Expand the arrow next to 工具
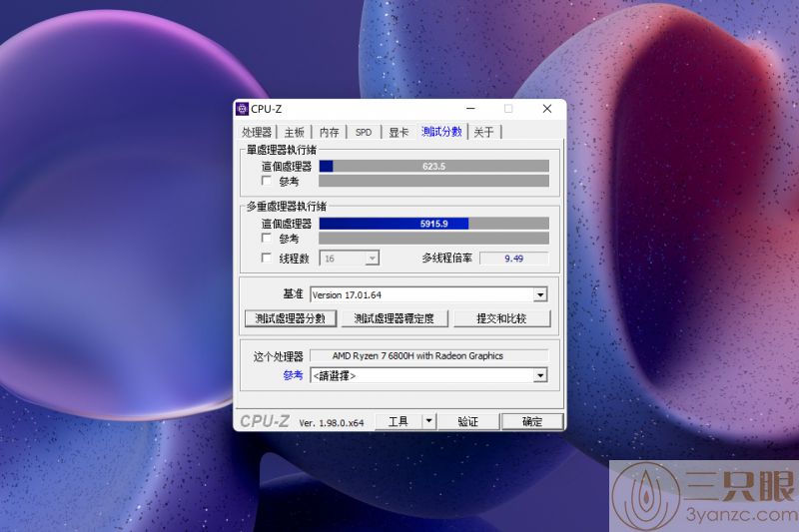Image resolution: width=799 pixels, height=532 pixels. 429,421
